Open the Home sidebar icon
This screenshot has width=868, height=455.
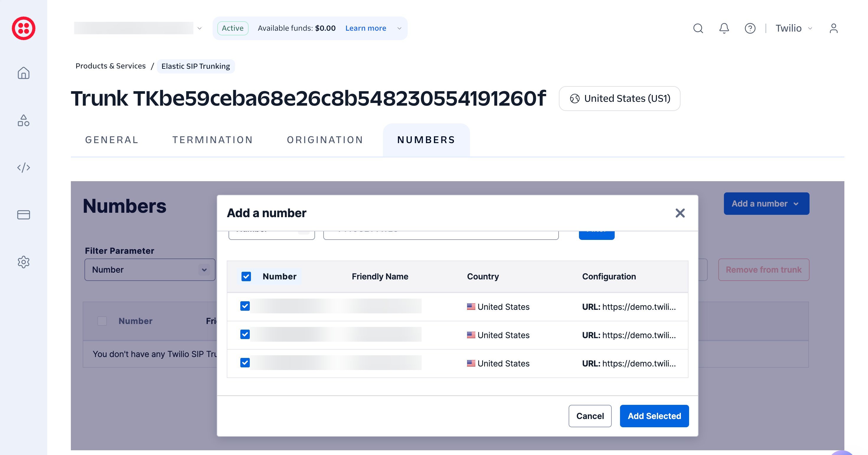pos(24,73)
